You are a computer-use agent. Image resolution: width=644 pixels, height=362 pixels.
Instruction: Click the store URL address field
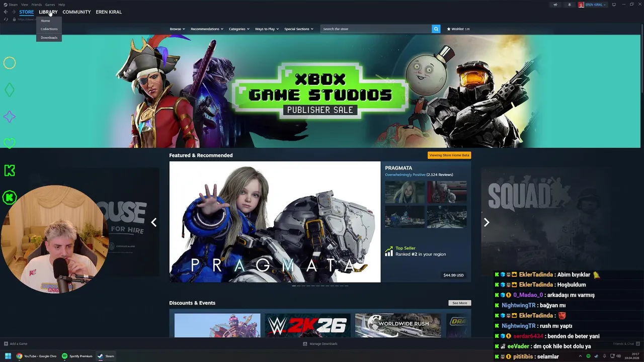26,19
